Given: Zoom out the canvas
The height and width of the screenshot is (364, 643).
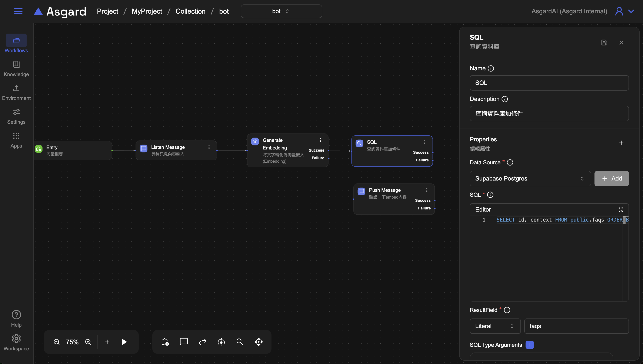Looking at the screenshot, I should coord(57,342).
